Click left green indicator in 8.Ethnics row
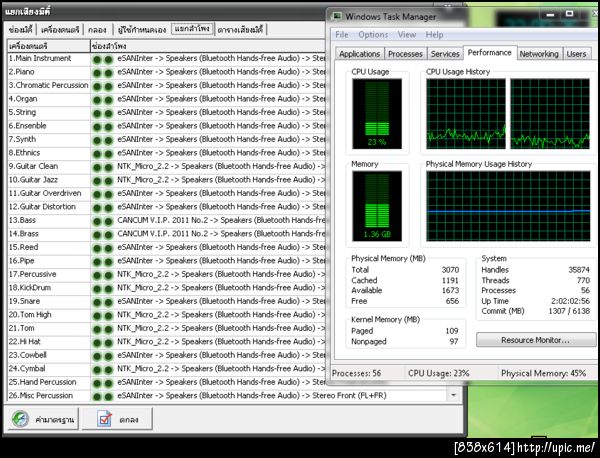600x458 pixels. pos(97,154)
